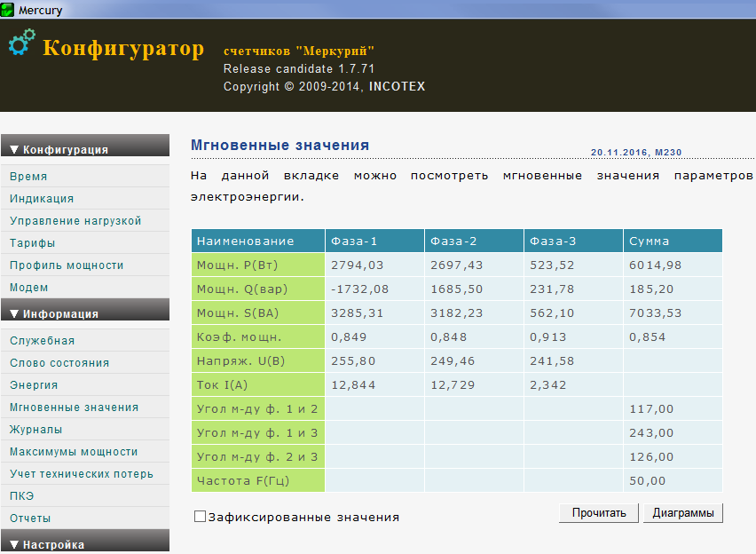The image size is (756, 554).
Task: Click the value 2794,03 cell
Action: (374, 265)
